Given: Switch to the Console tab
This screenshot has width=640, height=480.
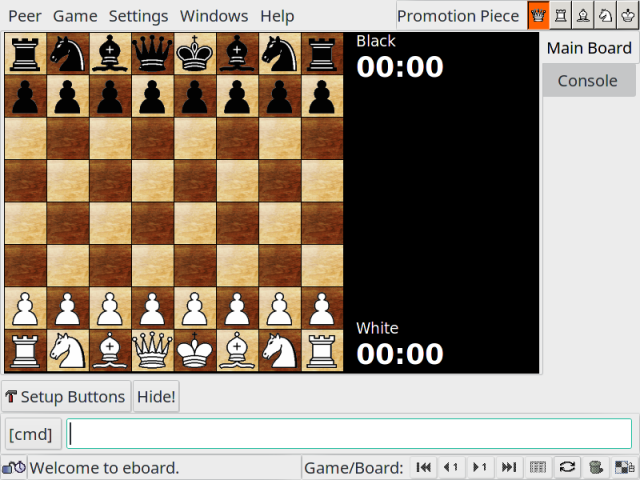Looking at the screenshot, I should [x=587, y=81].
